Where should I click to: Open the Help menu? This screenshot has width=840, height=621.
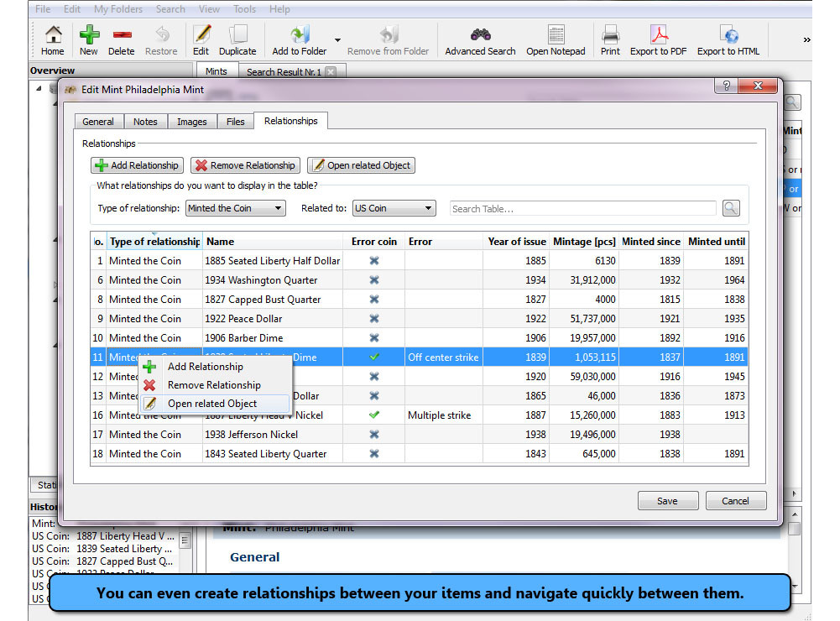click(x=279, y=9)
